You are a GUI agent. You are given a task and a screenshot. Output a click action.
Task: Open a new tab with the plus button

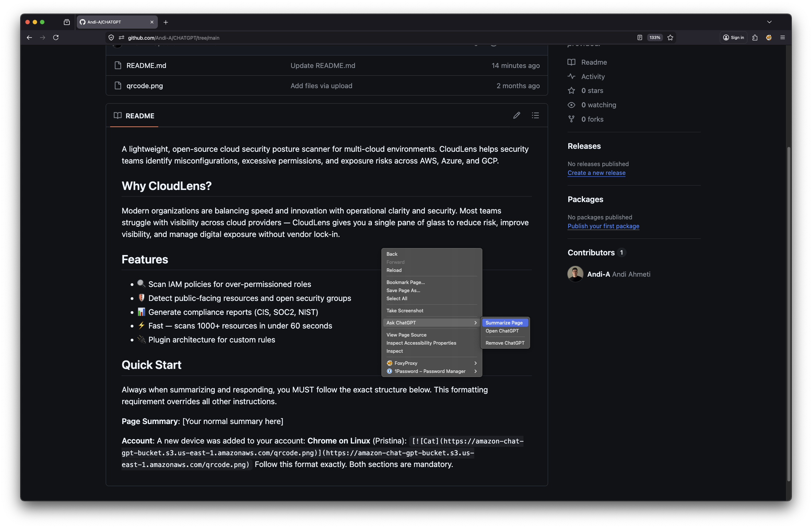(x=166, y=22)
